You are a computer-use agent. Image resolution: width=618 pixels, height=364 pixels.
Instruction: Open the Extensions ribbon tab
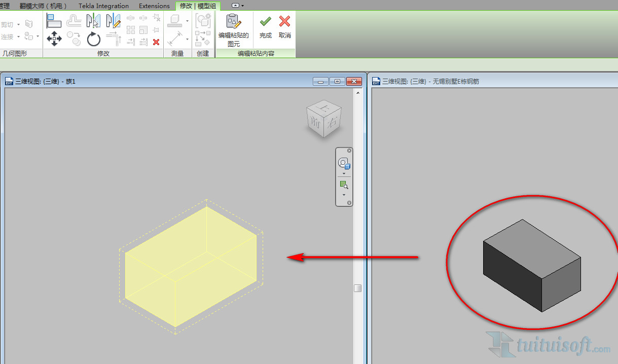[154, 6]
